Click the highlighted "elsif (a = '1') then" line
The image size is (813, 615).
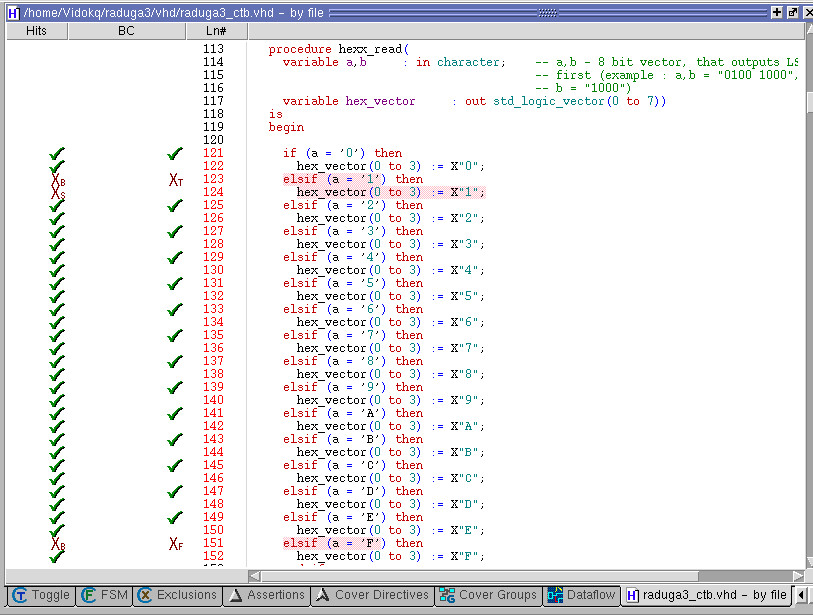click(353, 179)
